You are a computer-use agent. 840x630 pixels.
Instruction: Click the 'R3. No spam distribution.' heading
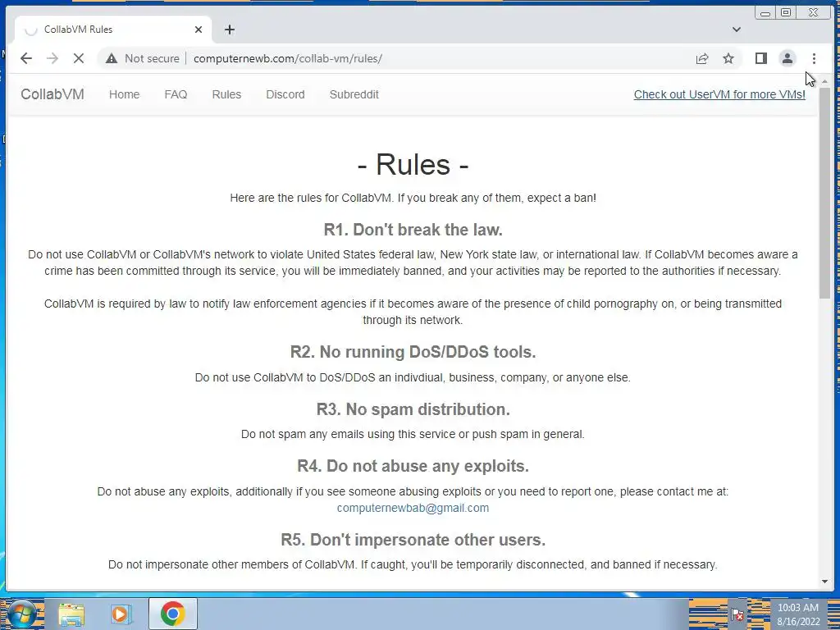413,409
